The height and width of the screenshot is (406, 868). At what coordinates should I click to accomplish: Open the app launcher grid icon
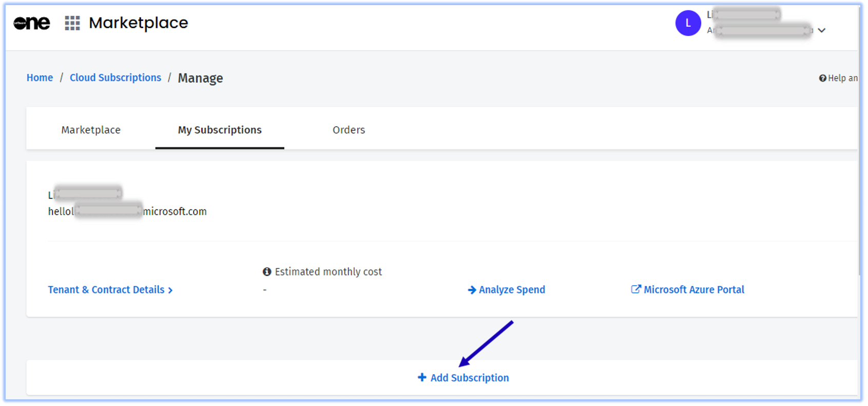[72, 23]
